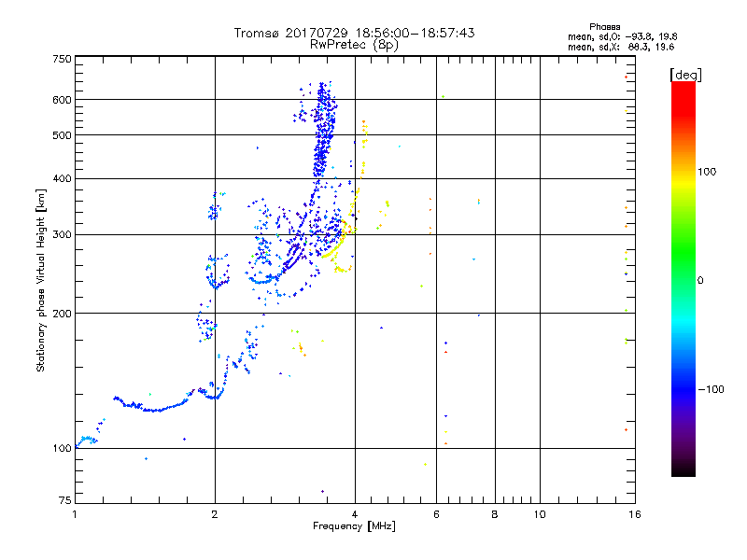Viewport: 747px width, 560px height.
Task: Click the 8 tick on the frequency axis
Action: tap(495, 514)
